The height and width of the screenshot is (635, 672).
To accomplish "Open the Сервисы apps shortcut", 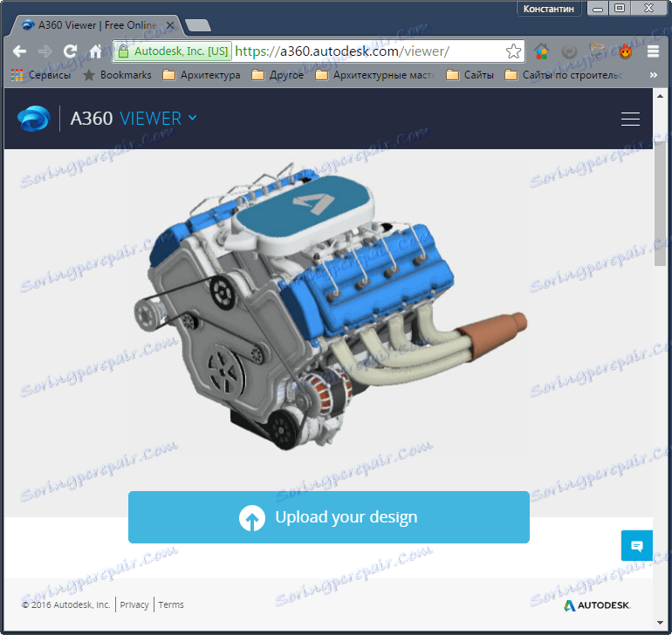I will [41, 75].
